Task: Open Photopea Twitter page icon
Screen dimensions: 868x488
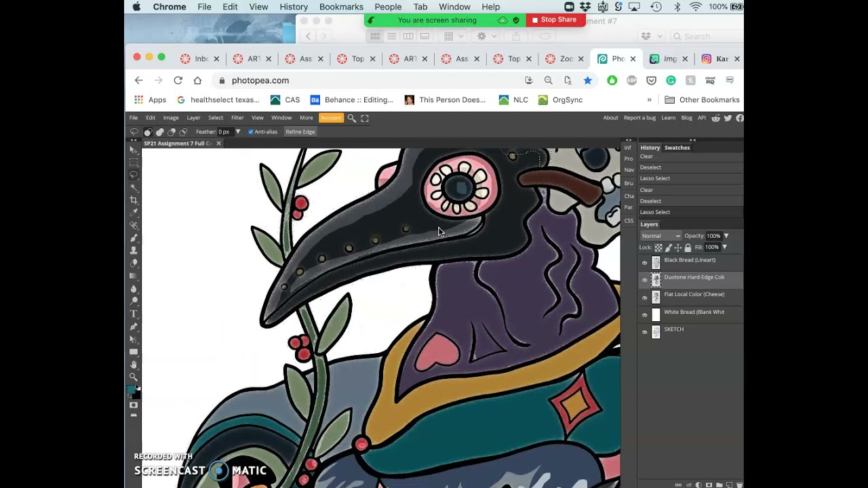Action: click(x=728, y=118)
